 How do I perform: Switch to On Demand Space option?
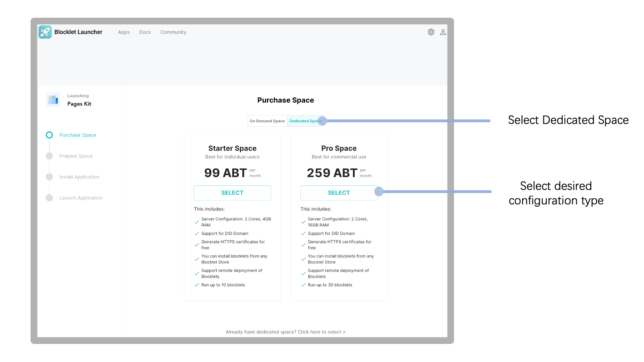pos(267,121)
